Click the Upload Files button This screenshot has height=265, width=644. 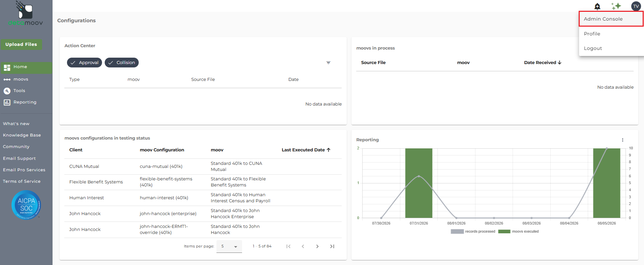coord(21,45)
